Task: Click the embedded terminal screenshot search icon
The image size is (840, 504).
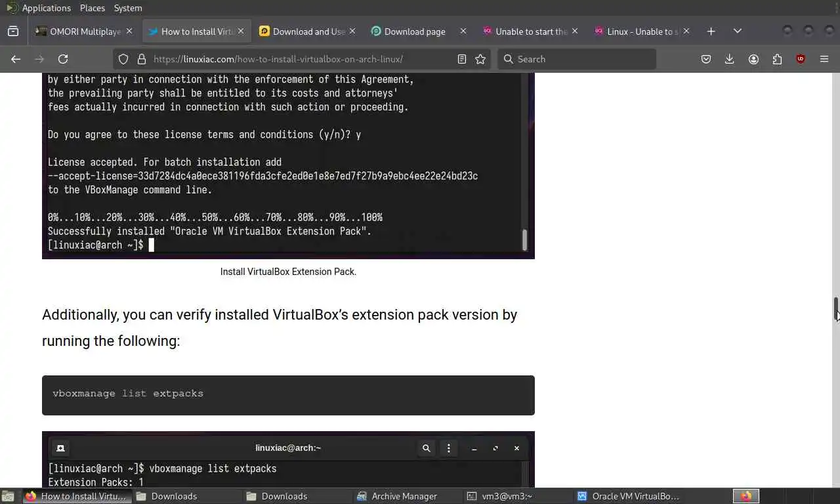Action: [x=426, y=448]
